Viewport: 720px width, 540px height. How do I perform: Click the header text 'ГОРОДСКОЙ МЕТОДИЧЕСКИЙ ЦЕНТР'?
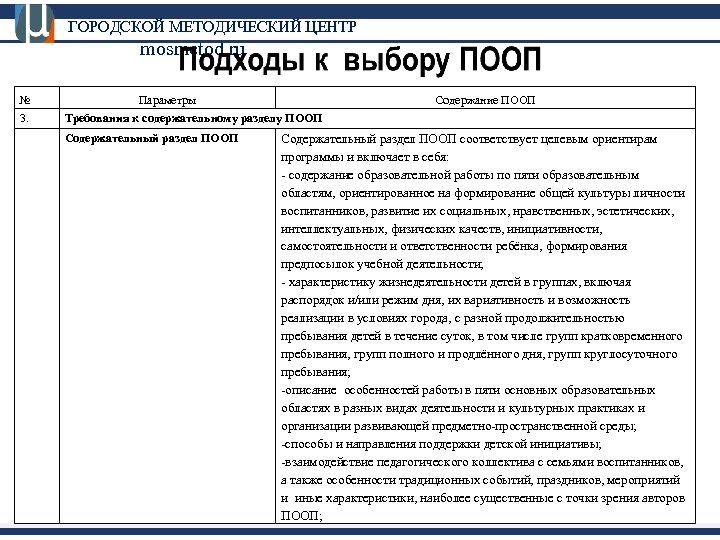(212, 27)
